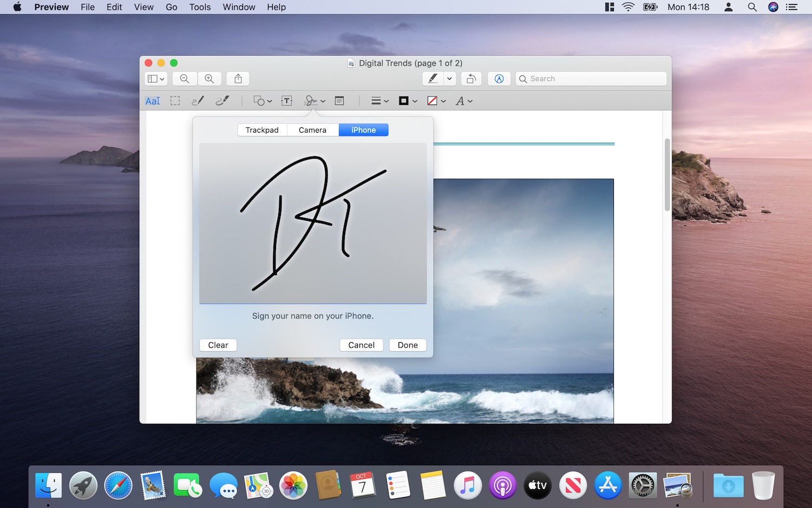Switch to the Camera tab
Screen dimensions: 812x508
pos(312,129)
